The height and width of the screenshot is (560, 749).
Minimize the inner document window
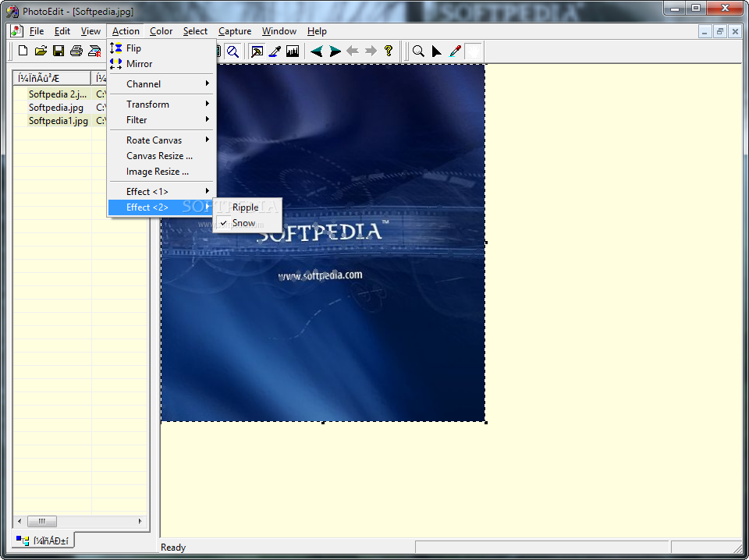point(705,31)
